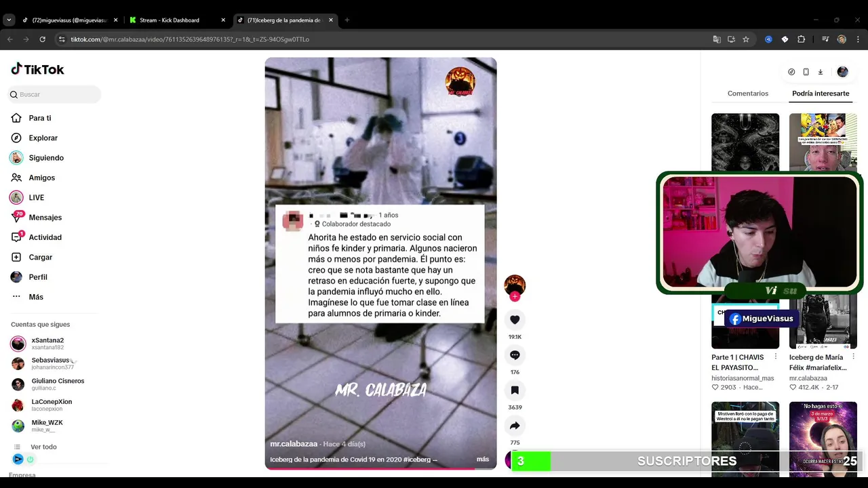Click the TikTok logo

[37, 69]
